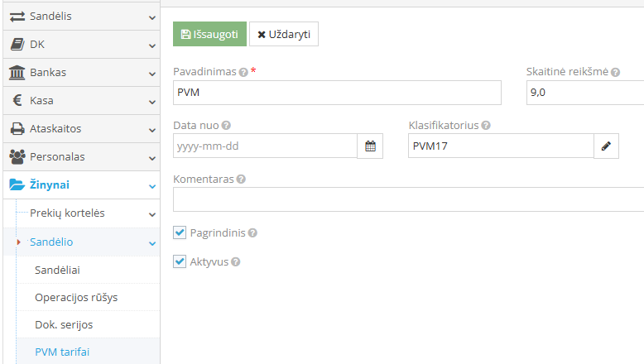Expand the Kasa menu chevron
Screen dimensions: 644x364
tap(152, 102)
